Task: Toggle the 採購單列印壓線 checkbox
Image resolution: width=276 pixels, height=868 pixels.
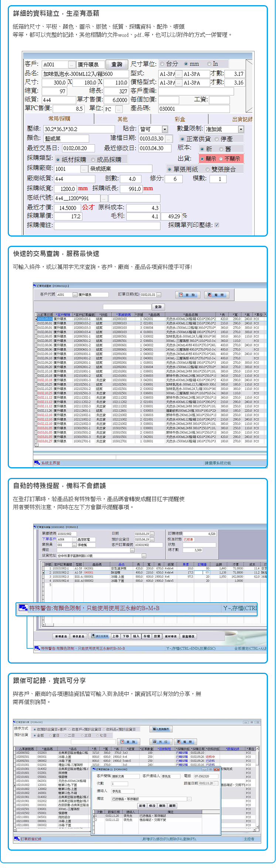Action: [x=217, y=225]
